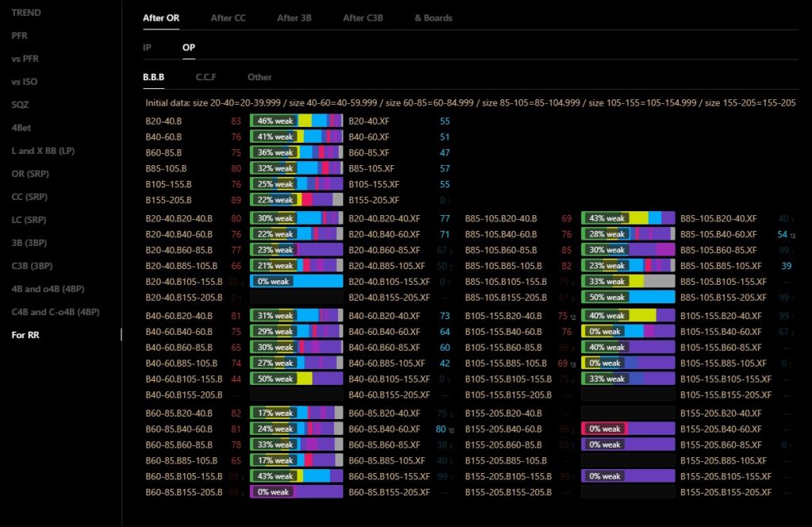This screenshot has width=812, height=527.
Task: Click the 46% weak bar for B20-40.B
Action: point(297,121)
